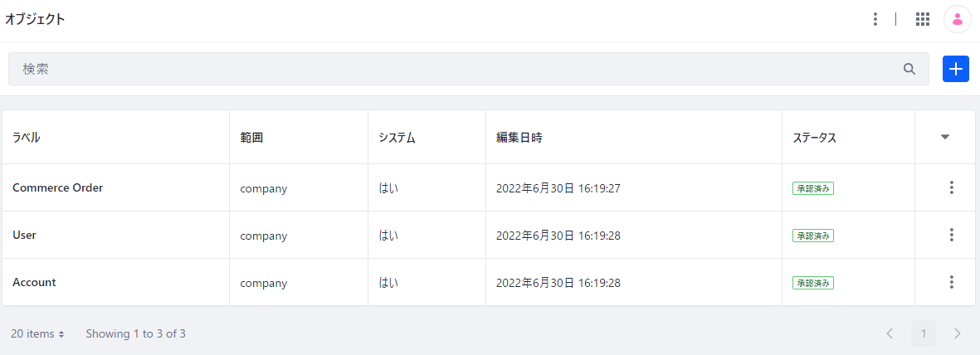This screenshot has width=980, height=355.
Task: Expand the table column options caret
Action: pos(945,138)
